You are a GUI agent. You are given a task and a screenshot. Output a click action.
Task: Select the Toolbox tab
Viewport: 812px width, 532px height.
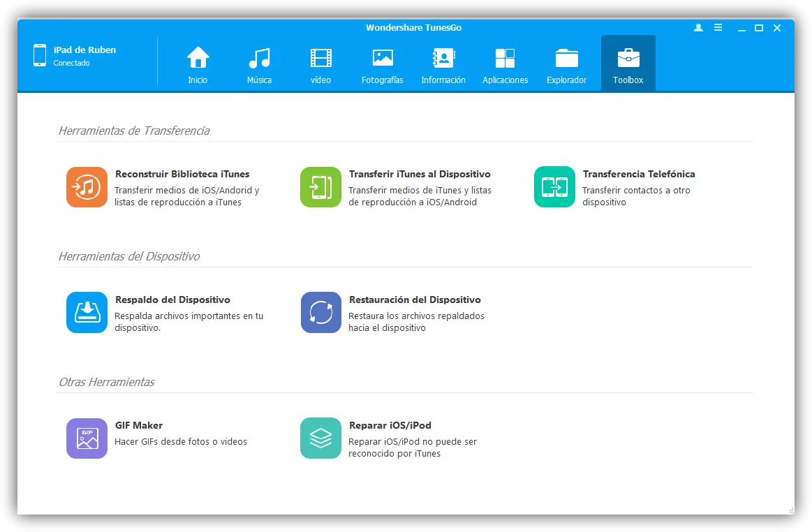pyautogui.click(x=628, y=65)
